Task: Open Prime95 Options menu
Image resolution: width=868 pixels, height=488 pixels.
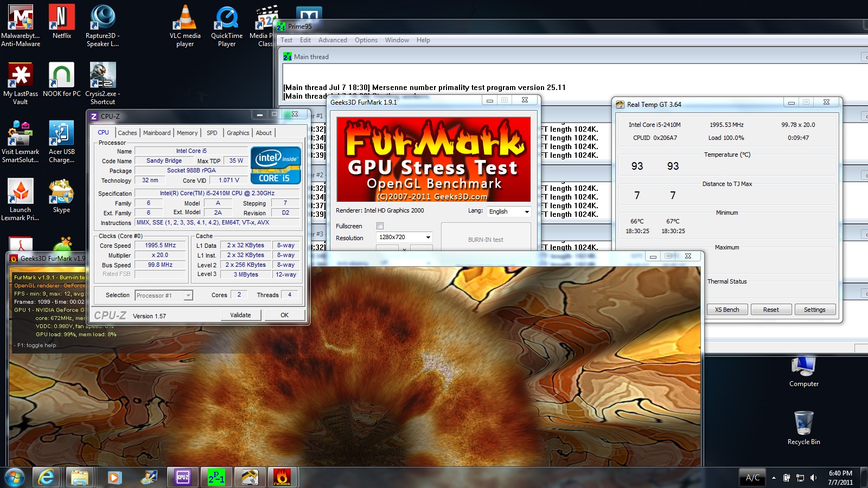Action: [366, 40]
